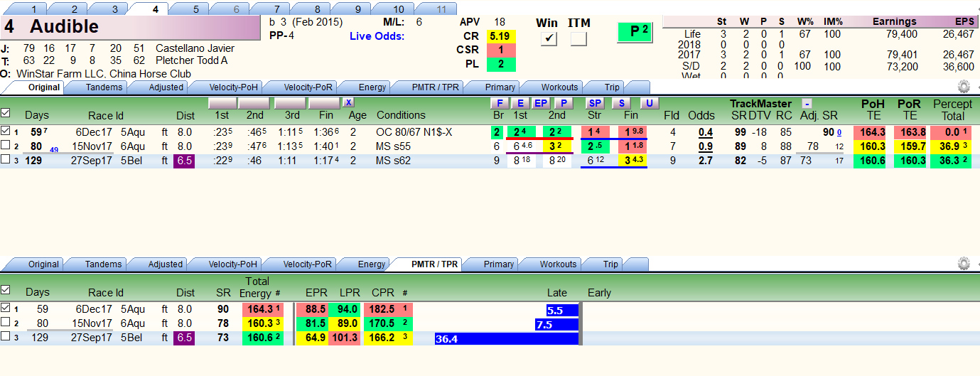The width and height of the screenshot is (980, 376).
Task: Open the Tandems tab in upper panel
Action: (104, 87)
